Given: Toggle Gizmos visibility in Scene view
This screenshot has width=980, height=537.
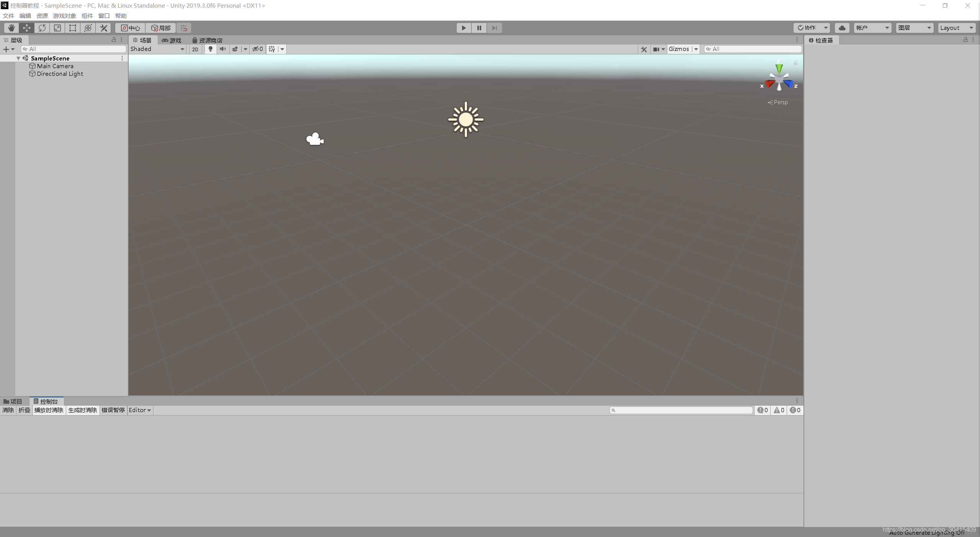Looking at the screenshot, I should [677, 49].
